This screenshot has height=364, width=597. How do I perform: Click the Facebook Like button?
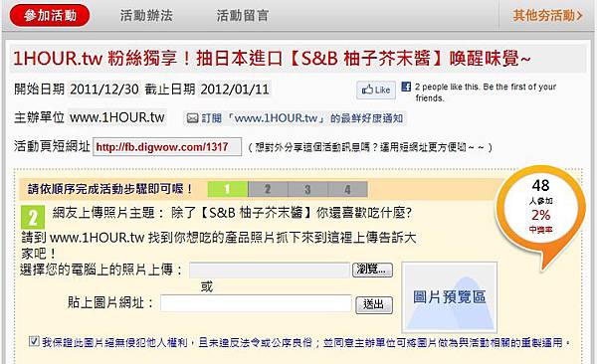(376, 91)
